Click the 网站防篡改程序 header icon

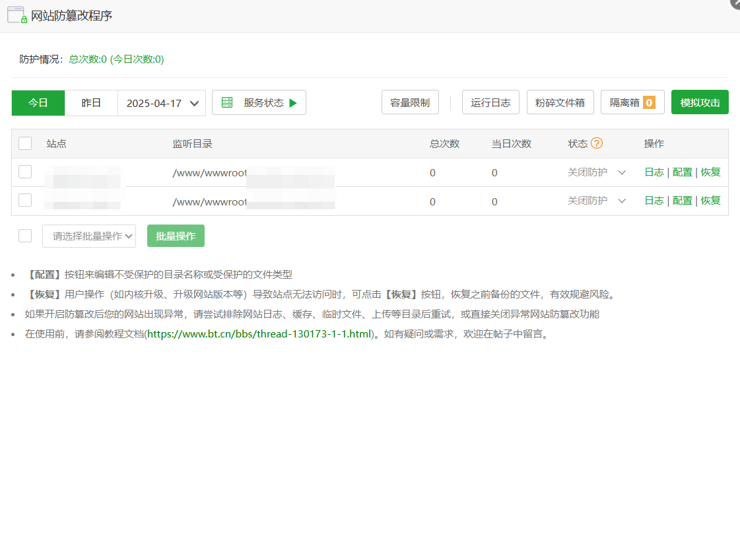tap(17, 14)
